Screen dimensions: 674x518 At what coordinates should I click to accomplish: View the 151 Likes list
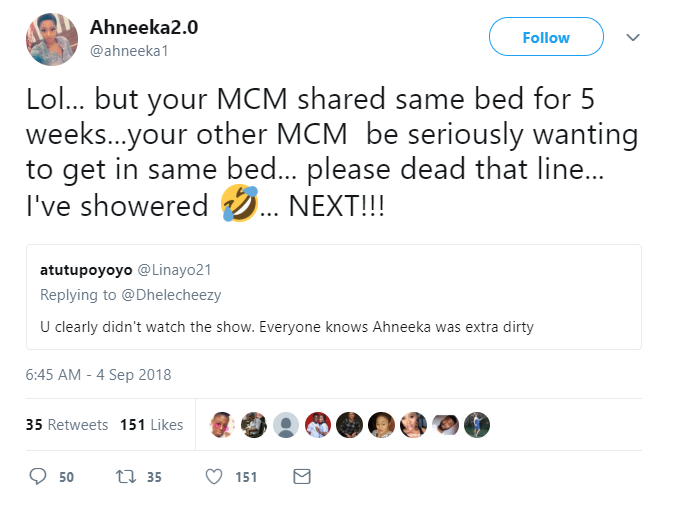pyautogui.click(x=151, y=425)
